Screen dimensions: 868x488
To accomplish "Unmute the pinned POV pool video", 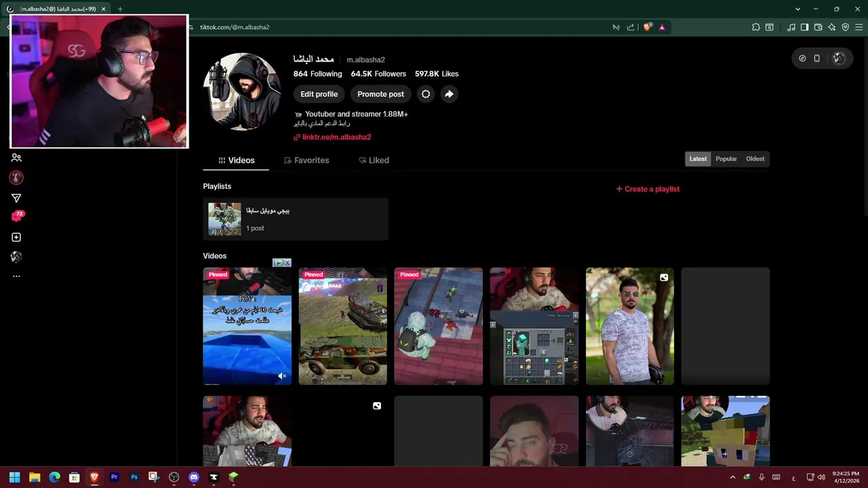I will [x=282, y=376].
